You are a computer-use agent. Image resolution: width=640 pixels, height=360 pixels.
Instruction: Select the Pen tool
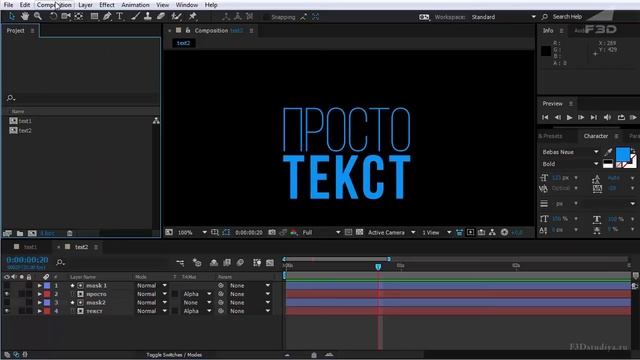coord(107,16)
